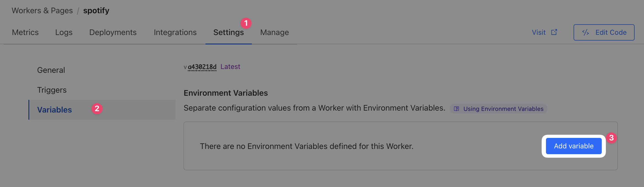Click the version hash a430218d

(x=202, y=67)
